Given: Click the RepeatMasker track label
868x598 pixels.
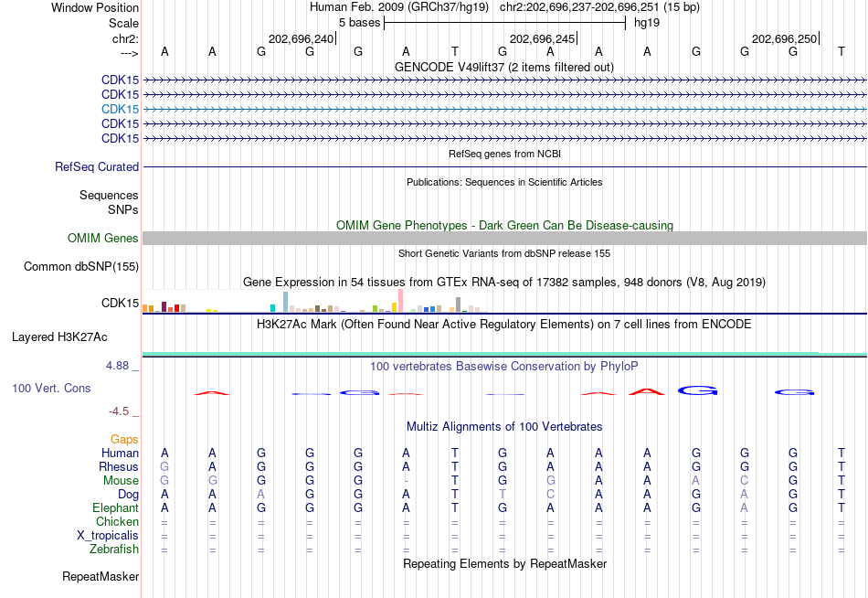Looking at the screenshot, I should coord(101,576).
